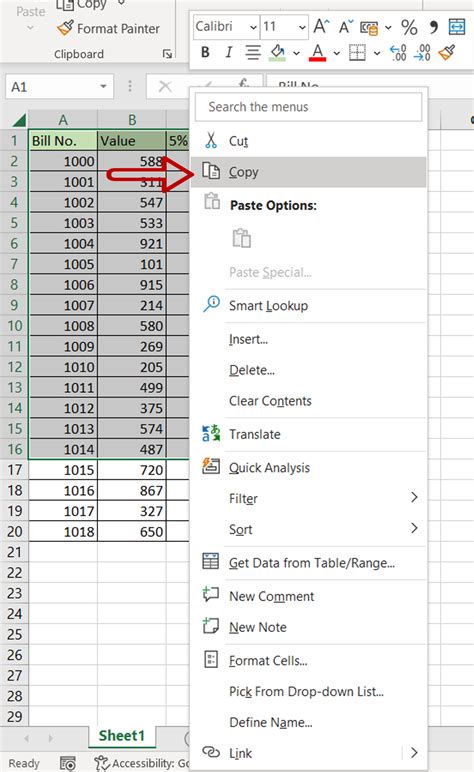Click Merge and Center icon

pos(457,27)
